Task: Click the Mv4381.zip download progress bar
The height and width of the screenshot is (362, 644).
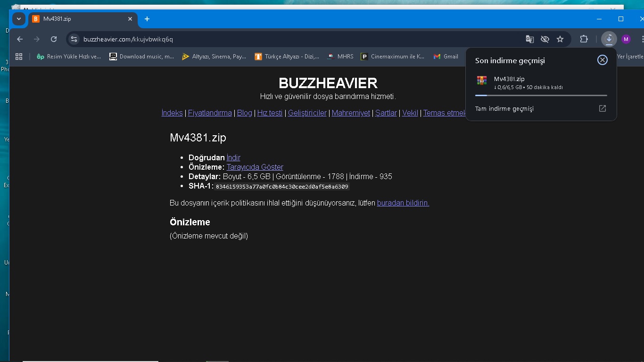Action: coord(541,95)
